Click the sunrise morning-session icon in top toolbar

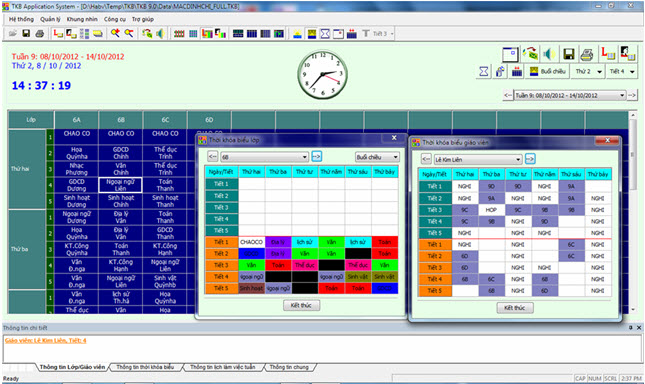pos(297,34)
